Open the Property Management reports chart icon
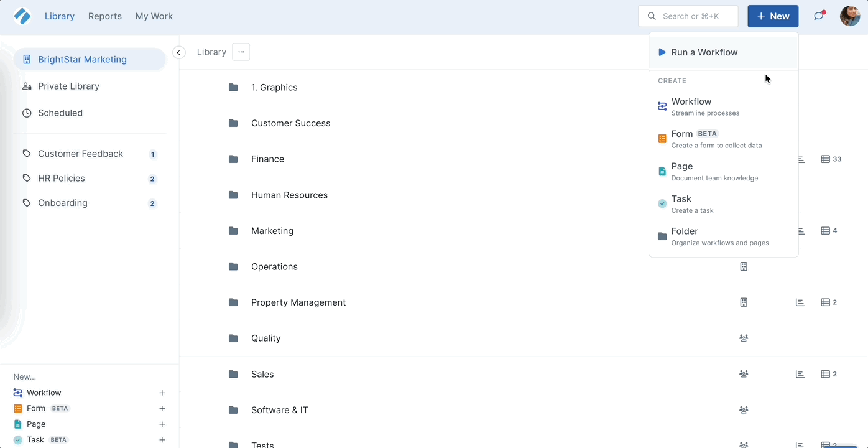The image size is (868, 448). (x=800, y=302)
